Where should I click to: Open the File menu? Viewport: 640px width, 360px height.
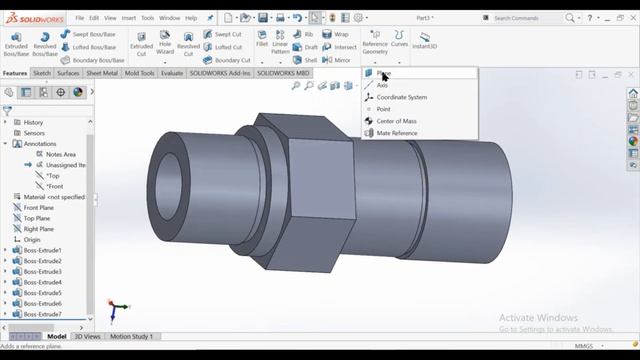[80, 18]
